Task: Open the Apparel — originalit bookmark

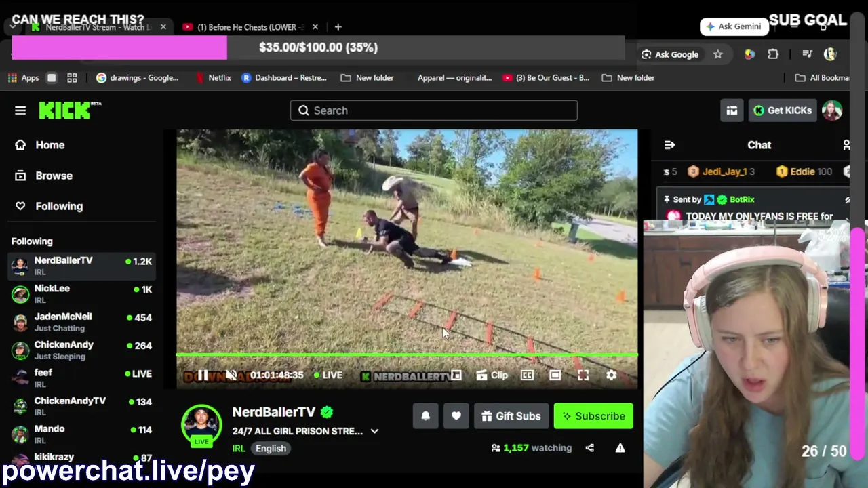Action: pos(454,78)
